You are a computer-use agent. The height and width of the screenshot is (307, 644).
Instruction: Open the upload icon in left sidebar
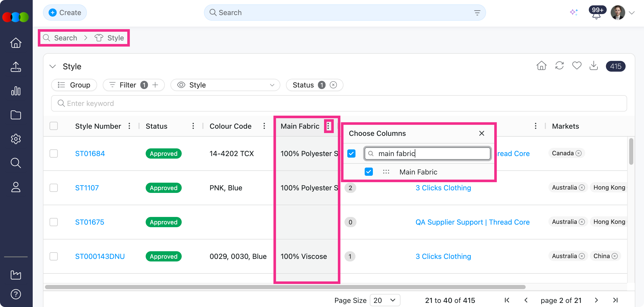coord(16,67)
